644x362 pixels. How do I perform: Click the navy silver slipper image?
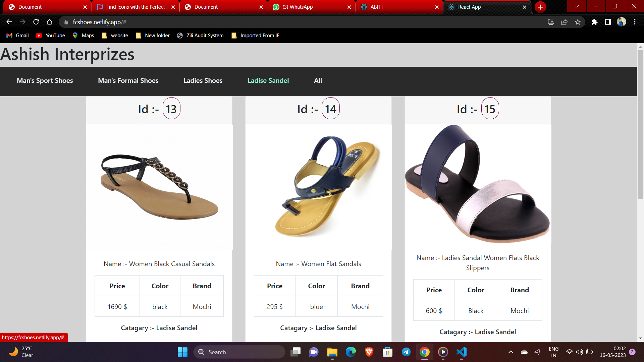pos(478,184)
